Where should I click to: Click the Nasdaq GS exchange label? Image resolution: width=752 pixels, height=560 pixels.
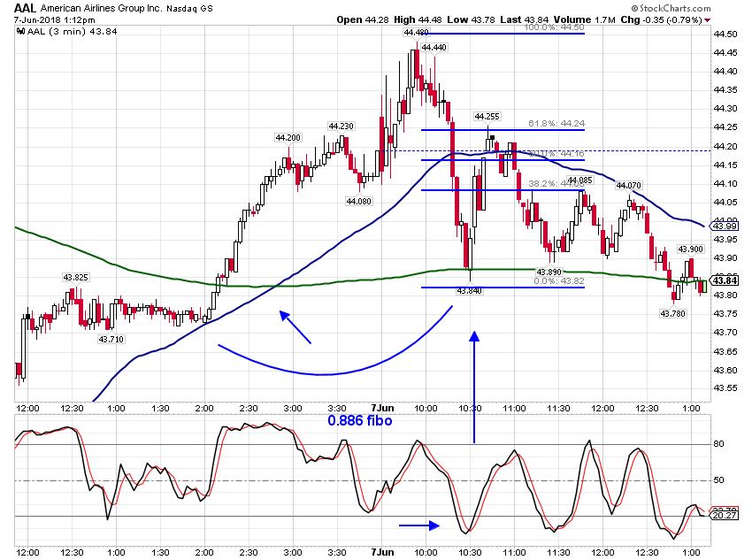(189, 9)
